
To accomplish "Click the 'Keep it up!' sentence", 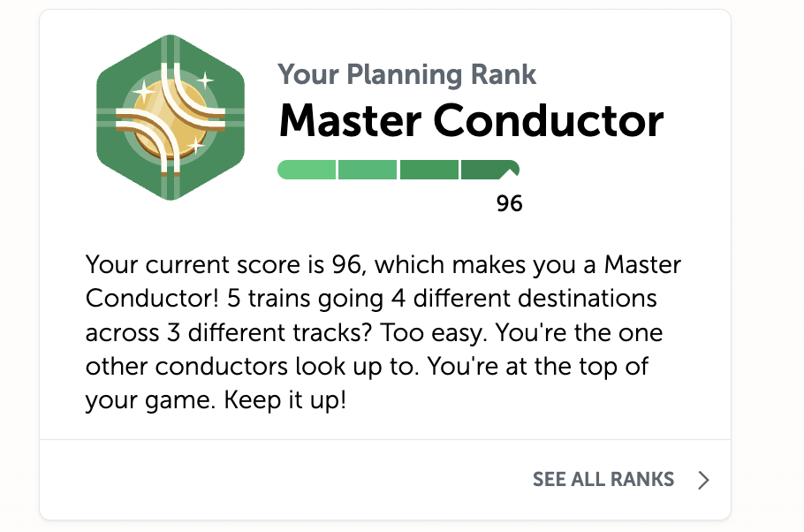I will click(x=285, y=399).
